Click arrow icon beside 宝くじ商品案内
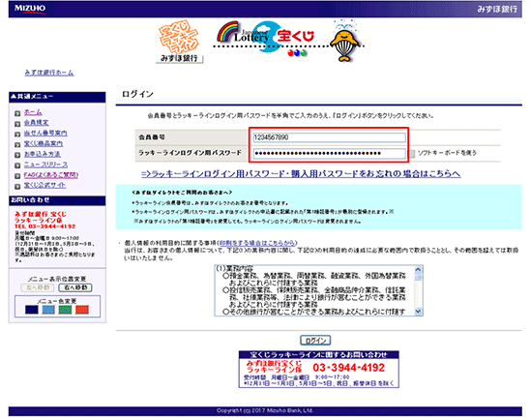 click(17, 145)
